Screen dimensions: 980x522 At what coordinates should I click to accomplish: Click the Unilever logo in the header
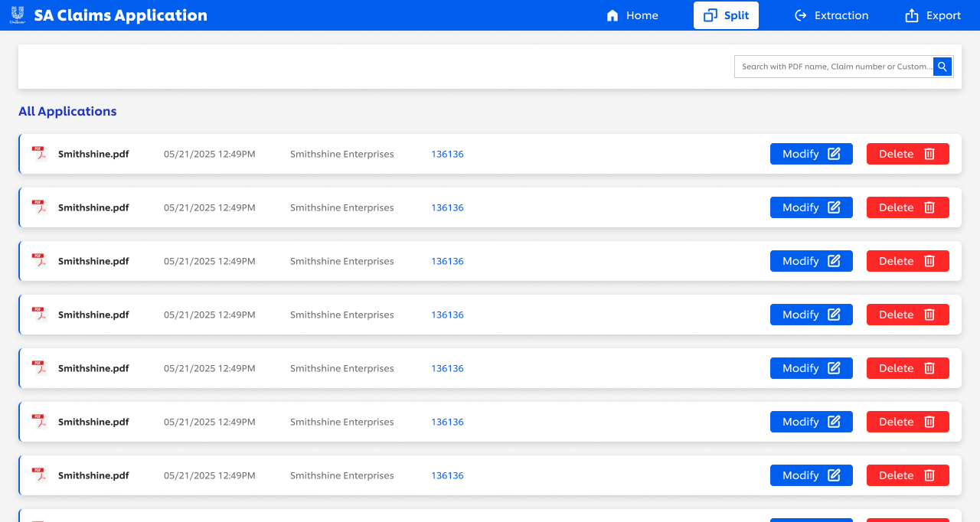coord(17,15)
